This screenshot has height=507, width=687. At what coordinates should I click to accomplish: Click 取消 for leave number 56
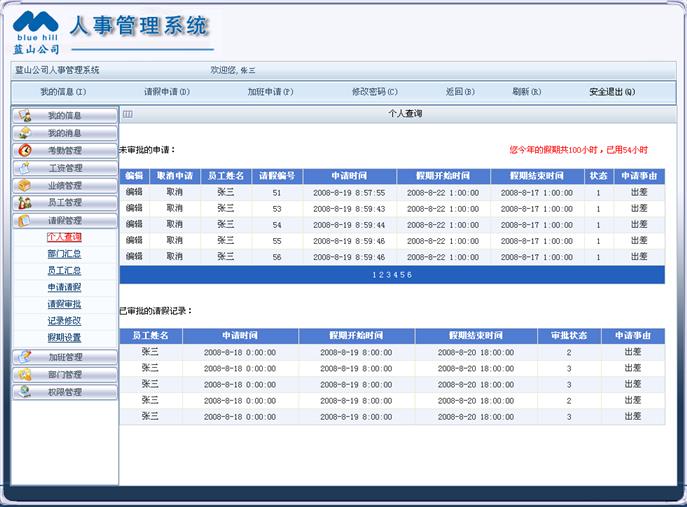pyautogui.click(x=174, y=257)
